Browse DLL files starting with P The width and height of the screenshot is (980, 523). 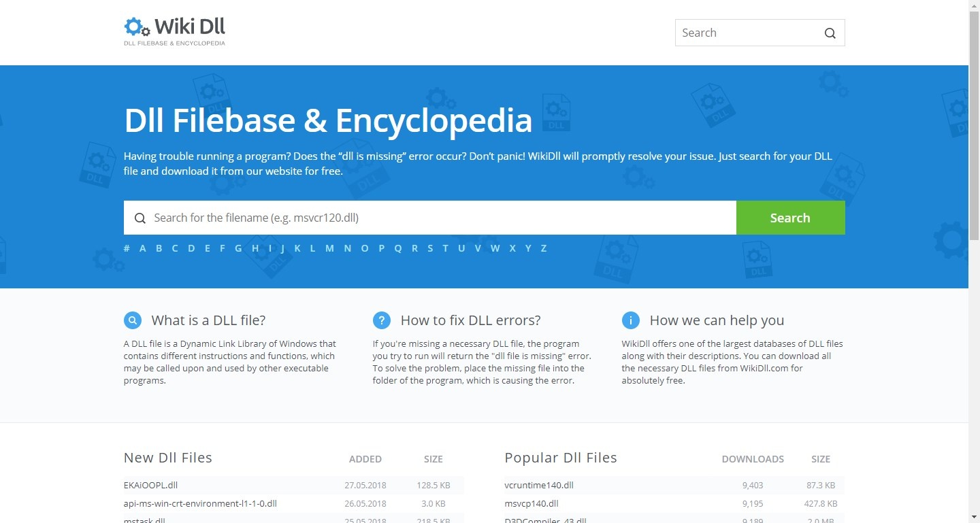(x=382, y=248)
